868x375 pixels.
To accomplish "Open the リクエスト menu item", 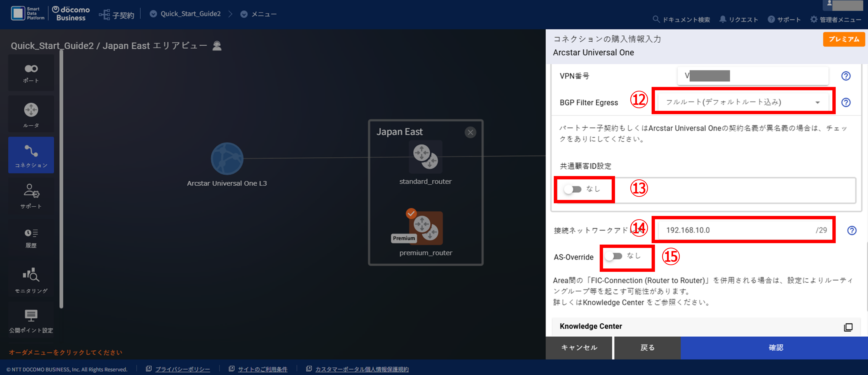I will (x=738, y=20).
